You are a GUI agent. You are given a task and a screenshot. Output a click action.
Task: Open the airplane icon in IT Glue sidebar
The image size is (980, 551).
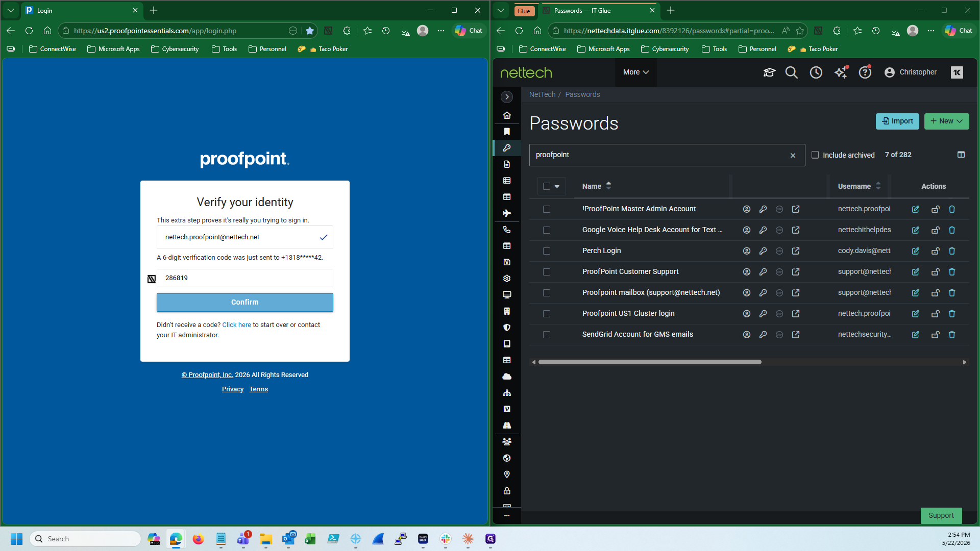point(507,213)
